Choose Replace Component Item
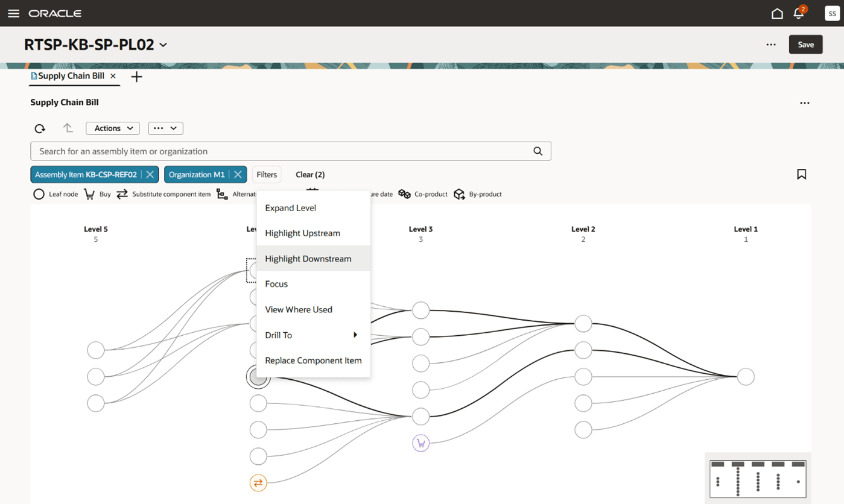 313,361
